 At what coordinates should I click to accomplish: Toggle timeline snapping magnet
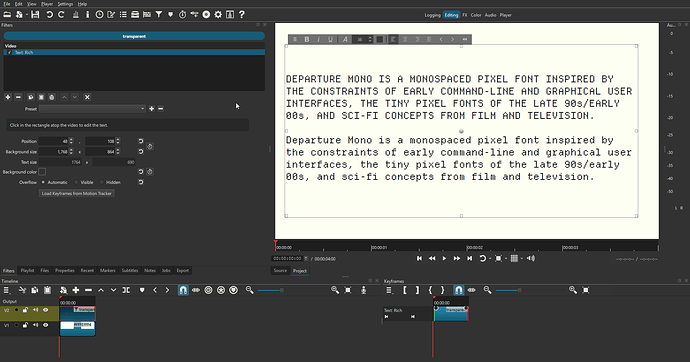pyautogui.click(x=183, y=290)
